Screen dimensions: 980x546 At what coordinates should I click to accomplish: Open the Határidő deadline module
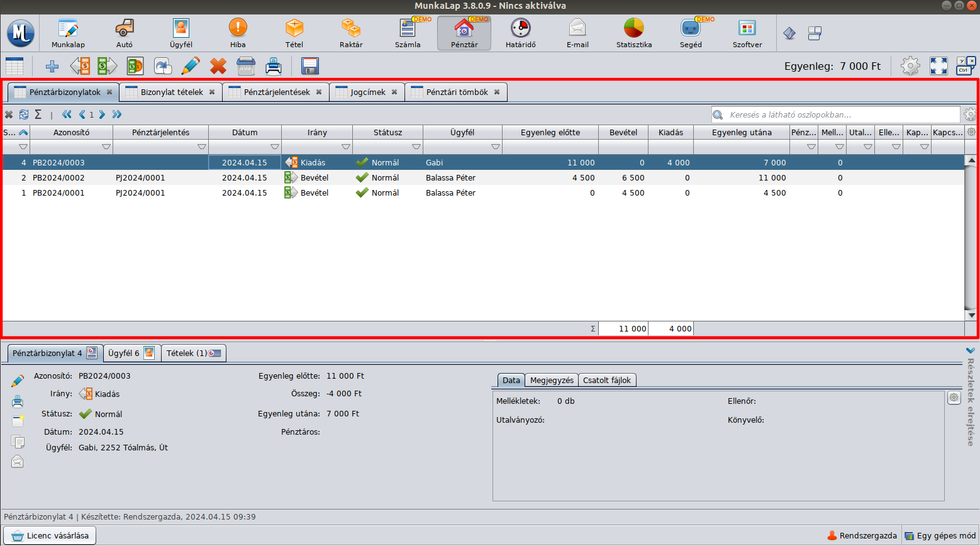(520, 33)
